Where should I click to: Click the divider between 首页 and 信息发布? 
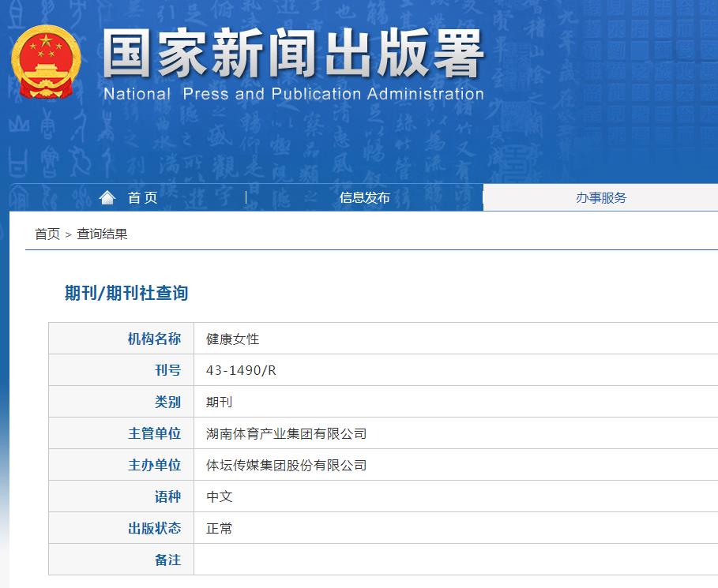pos(245,197)
